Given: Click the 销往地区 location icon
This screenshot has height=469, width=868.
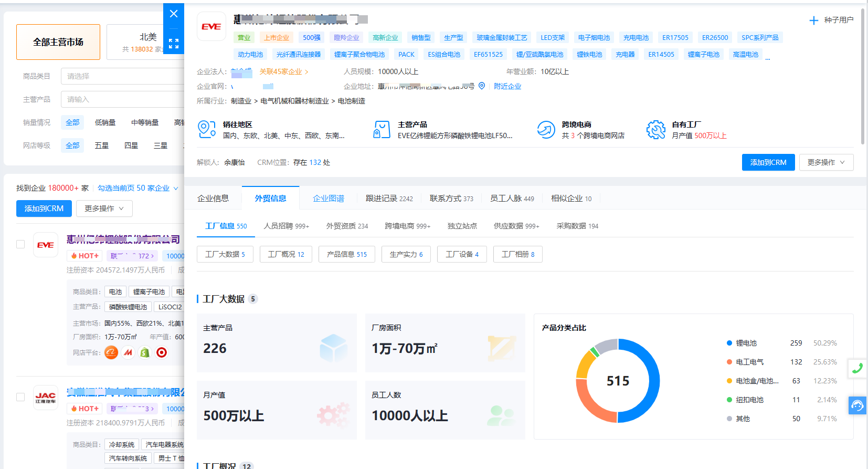Looking at the screenshot, I should click(207, 129).
